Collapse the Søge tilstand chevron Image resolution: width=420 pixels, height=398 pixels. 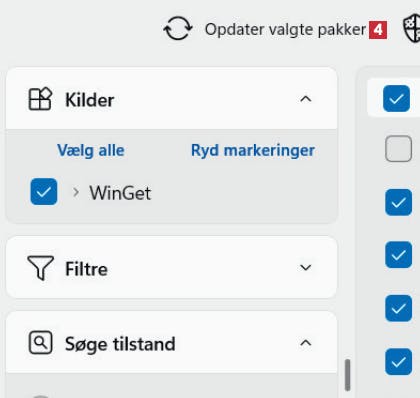(x=306, y=343)
